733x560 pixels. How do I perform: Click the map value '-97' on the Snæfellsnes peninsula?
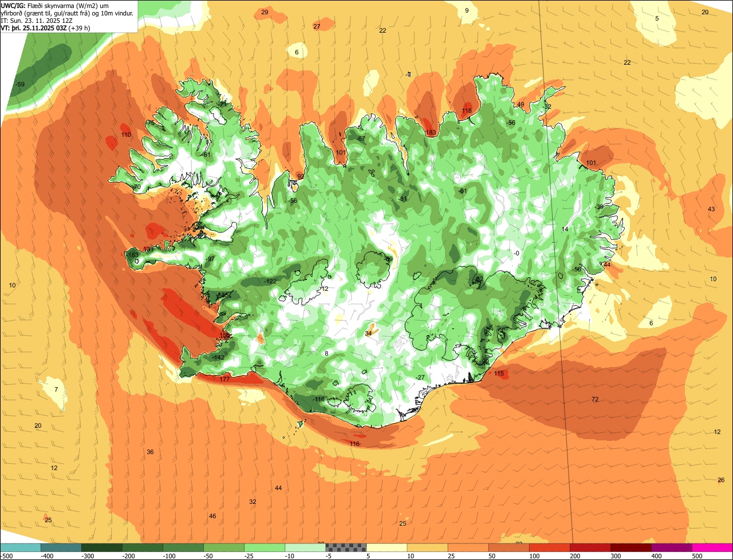tap(210, 259)
